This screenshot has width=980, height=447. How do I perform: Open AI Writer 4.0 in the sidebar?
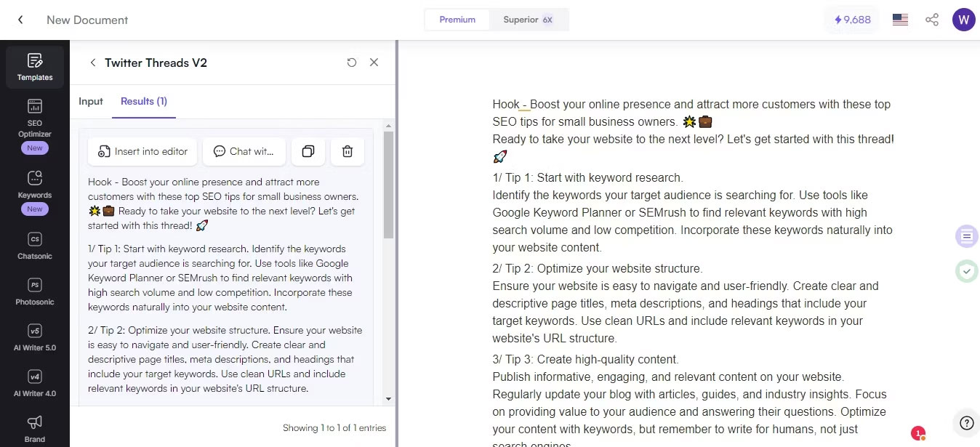tap(35, 384)
